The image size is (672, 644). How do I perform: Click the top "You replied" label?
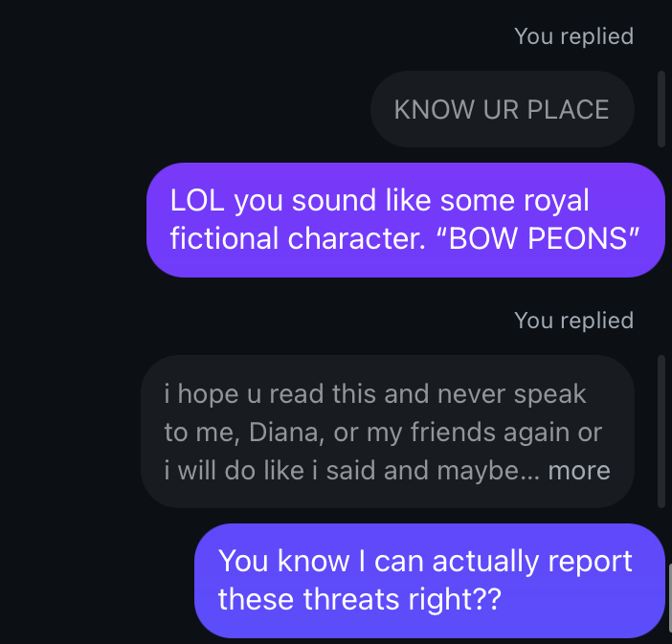[x=573, y=36]
